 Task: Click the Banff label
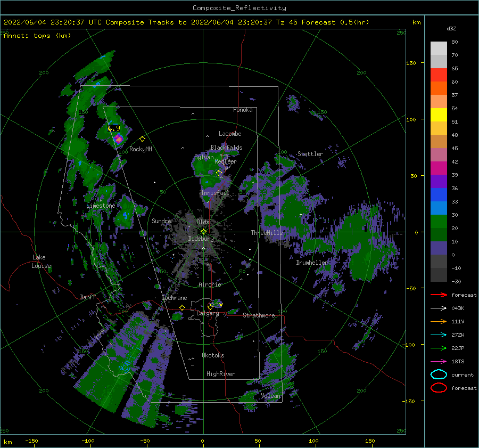[88, 297]
